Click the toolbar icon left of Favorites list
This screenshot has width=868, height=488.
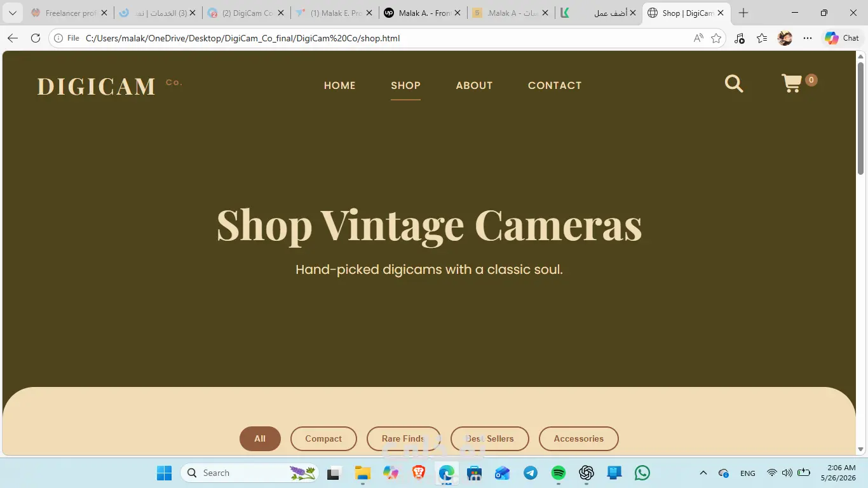pyautogui.click(x=739, y=38)
